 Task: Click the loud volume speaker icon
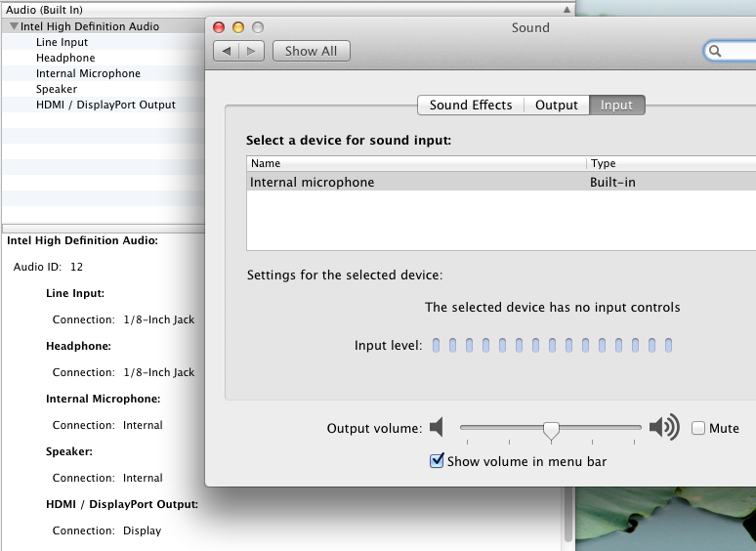[x=664, y=427]
